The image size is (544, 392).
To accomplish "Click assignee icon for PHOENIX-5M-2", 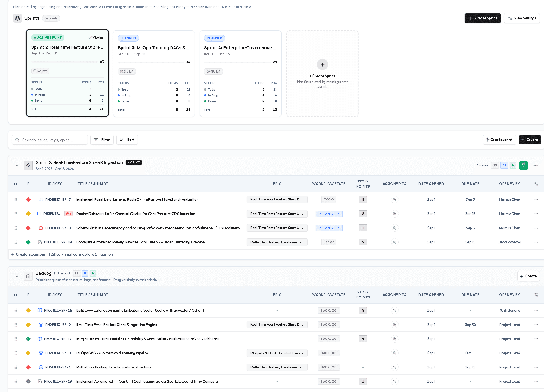I will 395,325.
